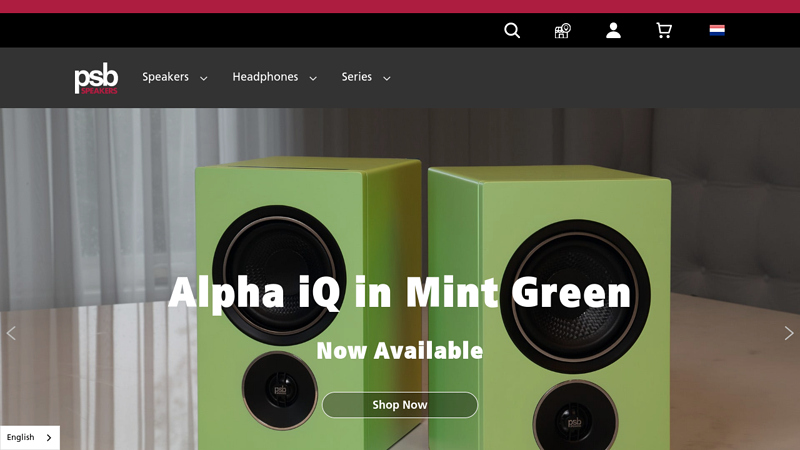The width and height of the screenshot is (800, 450).
Task: Open the Speakers navigation item
Action: pyautogui.click(x=165, y=77)
